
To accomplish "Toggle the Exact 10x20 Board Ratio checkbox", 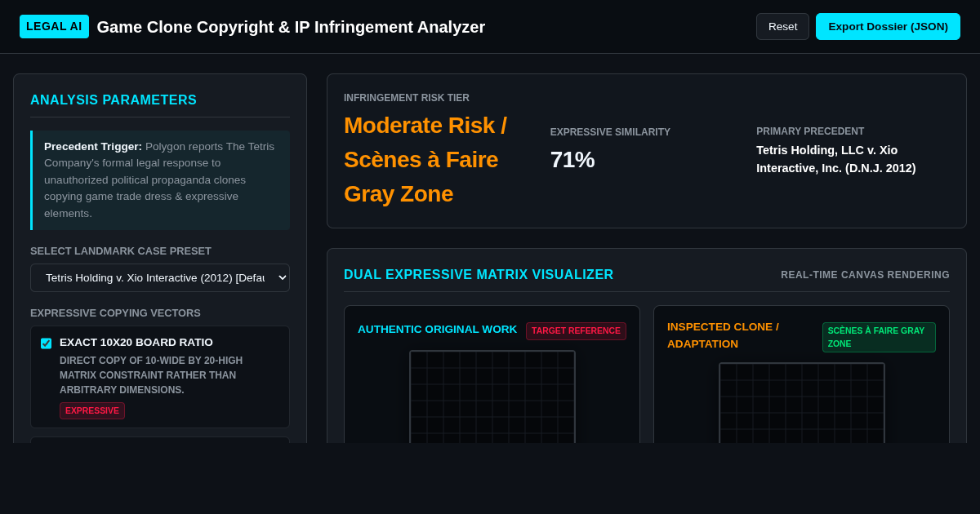I will point(46,343).
